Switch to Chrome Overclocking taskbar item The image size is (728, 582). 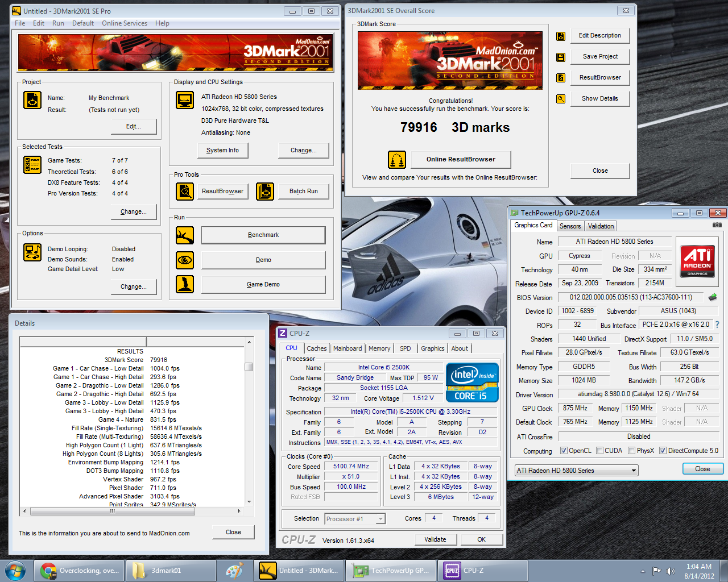pos(80,571)
